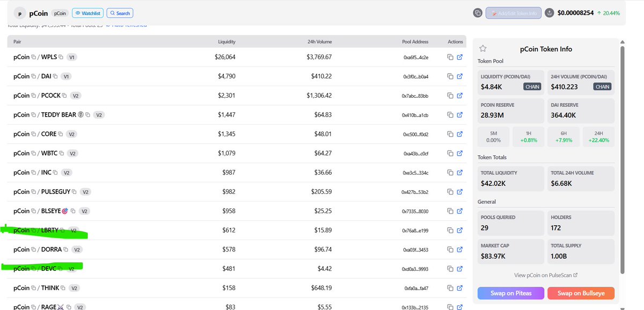Click token info panel scrollbar thumb
This screenshot has width=644, height=310.
tap(623, 161)
